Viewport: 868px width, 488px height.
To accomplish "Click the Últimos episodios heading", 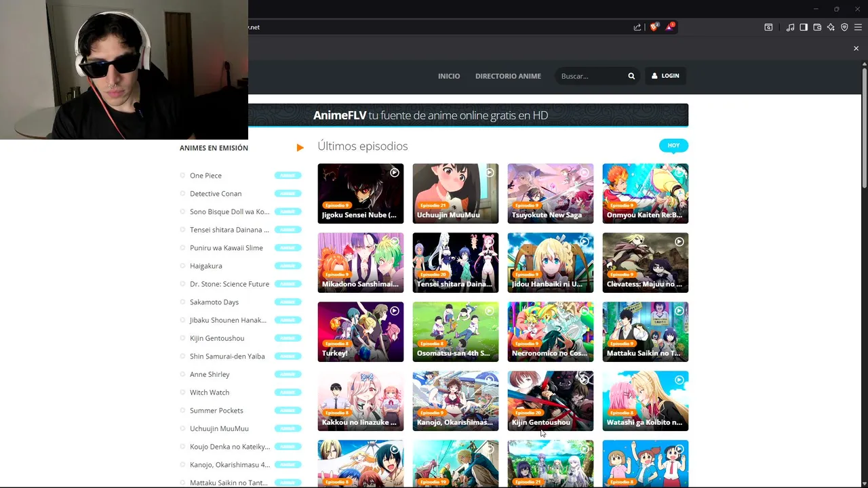I will (x=363, y=146).
